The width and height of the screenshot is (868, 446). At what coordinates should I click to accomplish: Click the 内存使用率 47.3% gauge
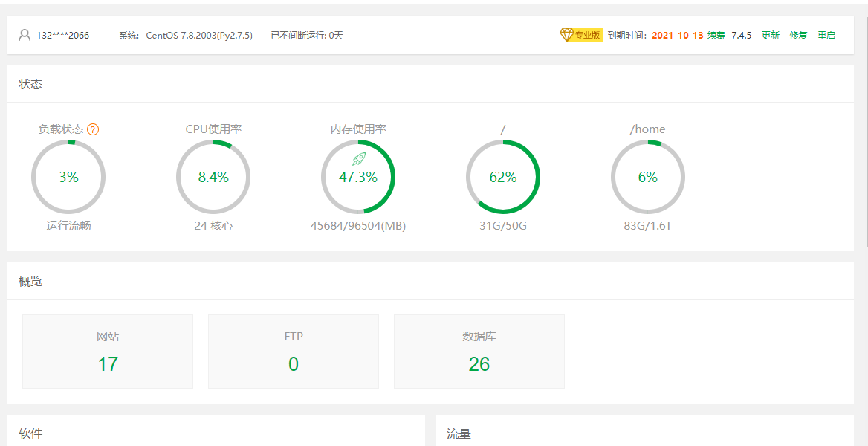tap(358, 178)
